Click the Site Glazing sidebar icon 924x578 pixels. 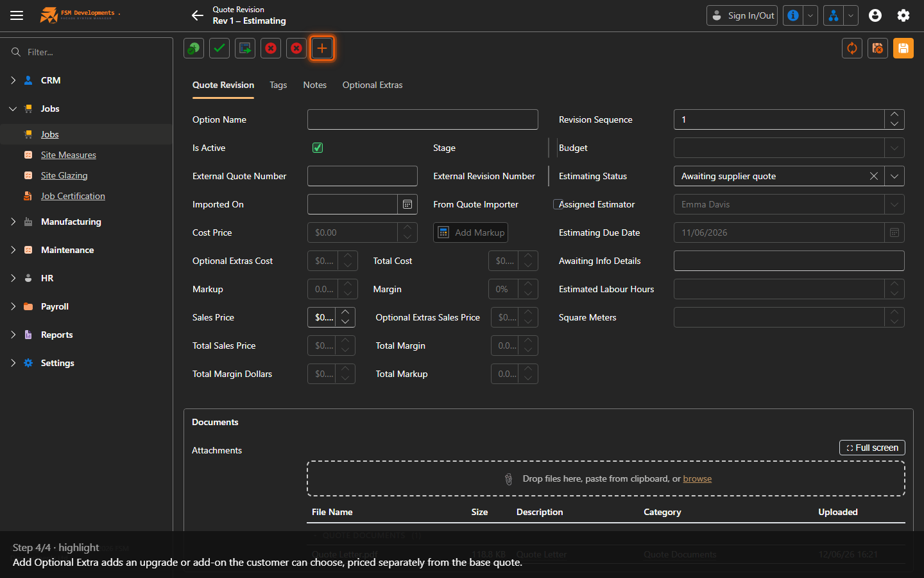click(28, 175)
